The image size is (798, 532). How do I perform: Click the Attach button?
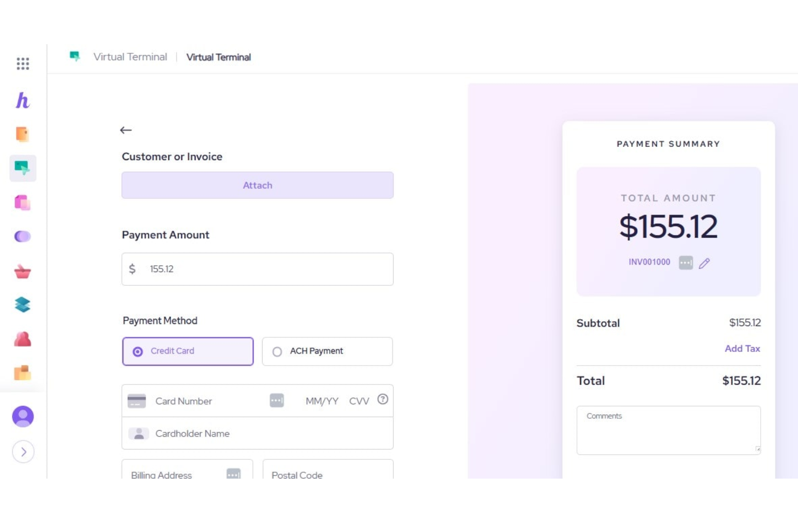257,185
